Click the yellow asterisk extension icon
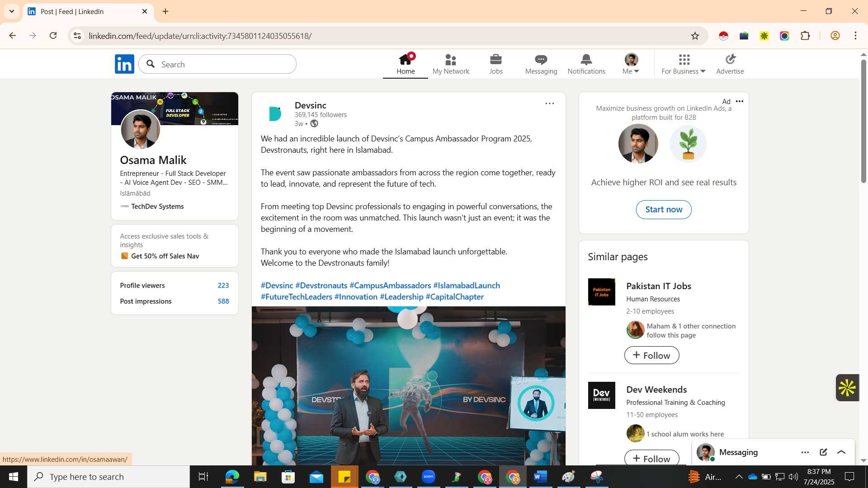 coord(764,36)
